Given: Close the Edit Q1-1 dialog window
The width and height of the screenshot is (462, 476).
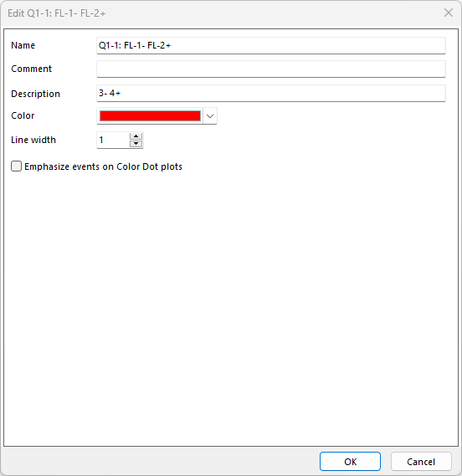Looking at the screenshot, I should coord(449,13).
